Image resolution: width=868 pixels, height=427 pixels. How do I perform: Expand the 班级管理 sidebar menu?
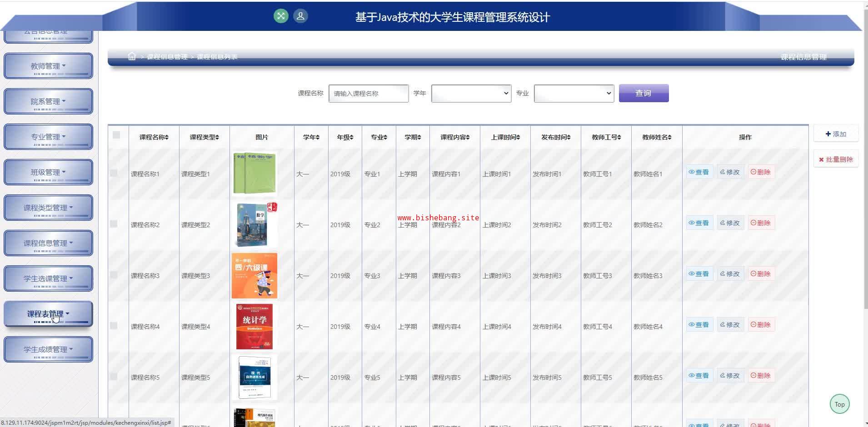pyautogui.click(x=48, y=172)
